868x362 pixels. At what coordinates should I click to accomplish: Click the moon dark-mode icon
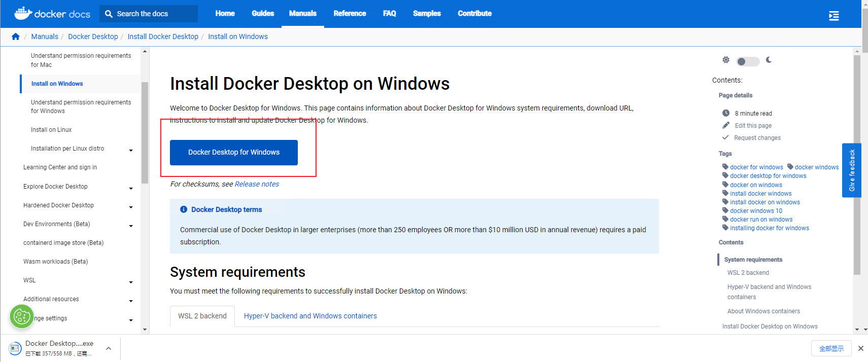[x=769, y=60]
